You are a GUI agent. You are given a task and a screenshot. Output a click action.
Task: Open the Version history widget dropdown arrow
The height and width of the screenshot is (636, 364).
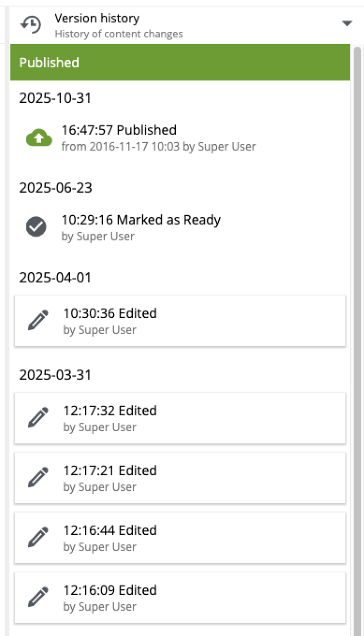(x=347, y=23)
